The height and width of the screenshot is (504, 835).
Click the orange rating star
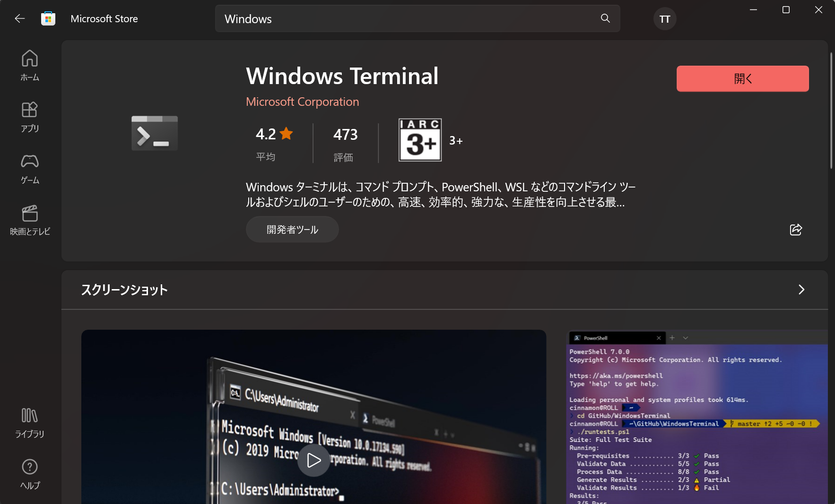coord(286,134)
